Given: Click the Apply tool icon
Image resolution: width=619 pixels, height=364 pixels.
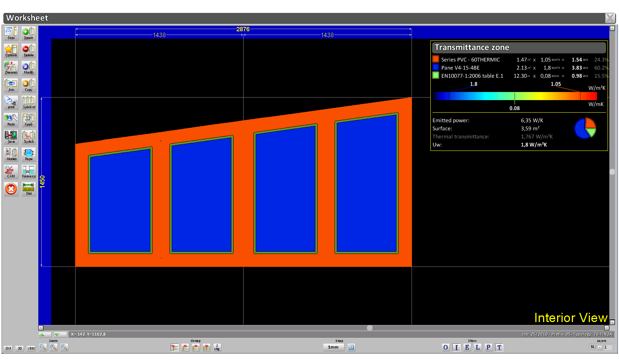Looking at the screenshot, I should coord(28,120).
